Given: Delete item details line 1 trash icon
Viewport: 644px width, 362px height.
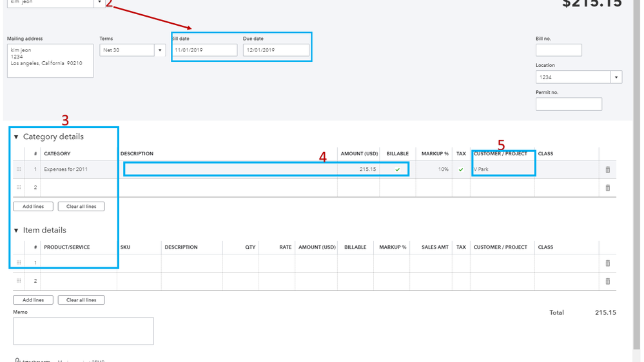Looking at the screenshot, I should click(607, 263).
